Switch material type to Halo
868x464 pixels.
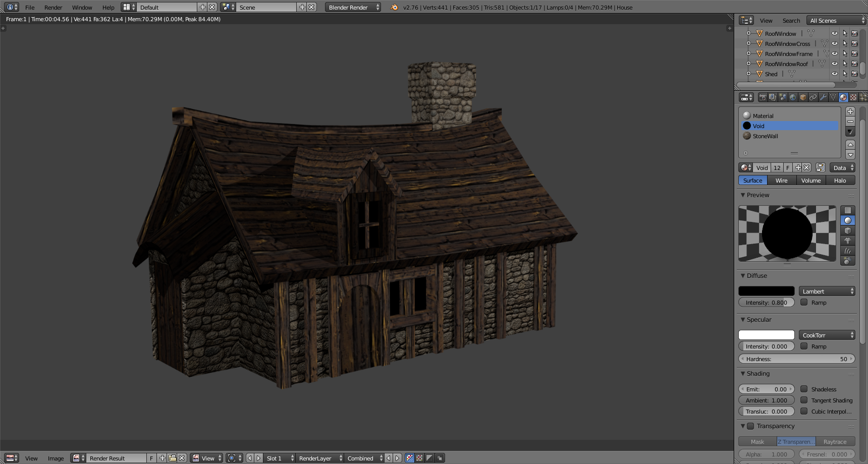point(840,180)
